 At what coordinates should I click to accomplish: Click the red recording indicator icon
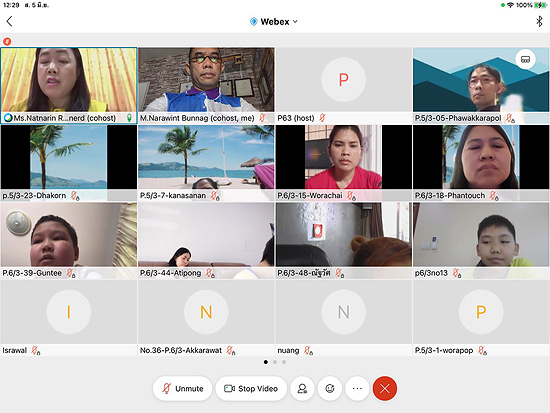[7, 41]
